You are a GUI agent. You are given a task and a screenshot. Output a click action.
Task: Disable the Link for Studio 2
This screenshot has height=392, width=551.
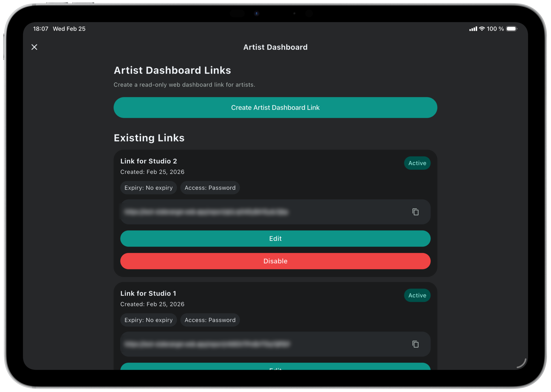pos(275,261)
